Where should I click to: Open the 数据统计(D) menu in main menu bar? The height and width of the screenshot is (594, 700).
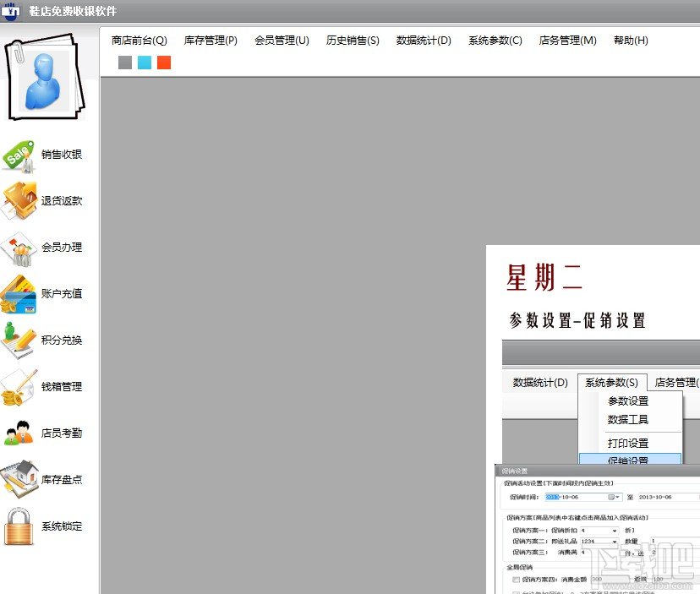(424, 41)
